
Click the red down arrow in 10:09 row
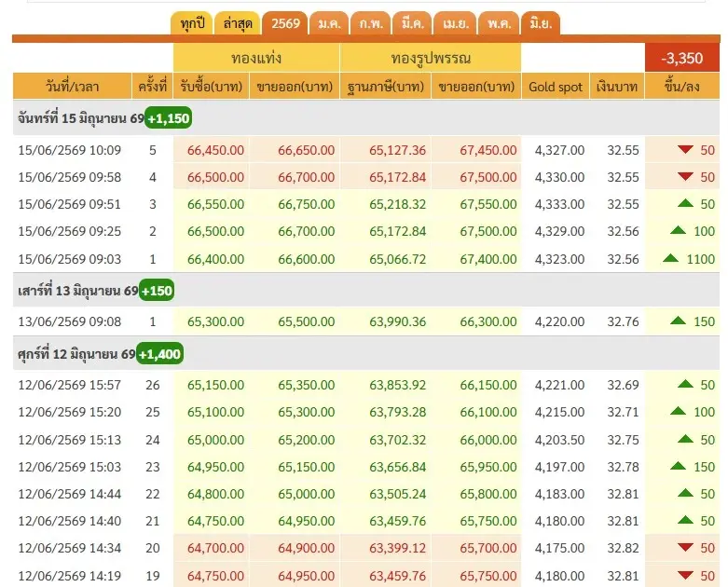[x=685, y=149]
